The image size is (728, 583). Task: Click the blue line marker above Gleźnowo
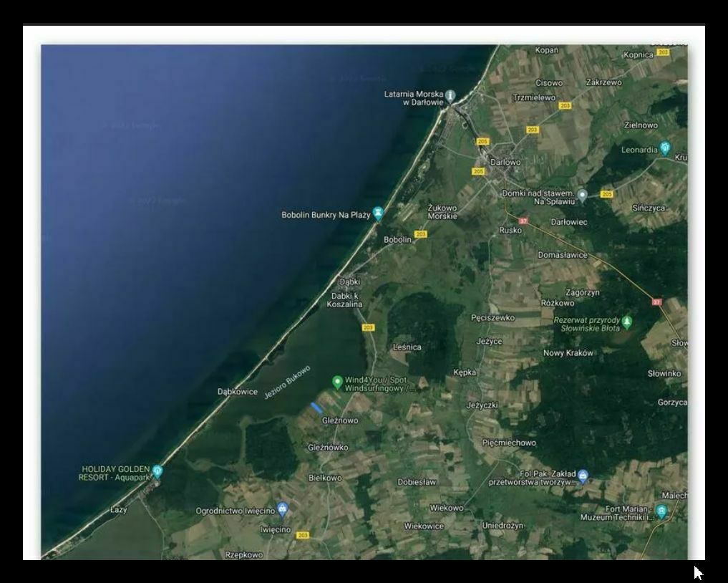click(316, 408)
